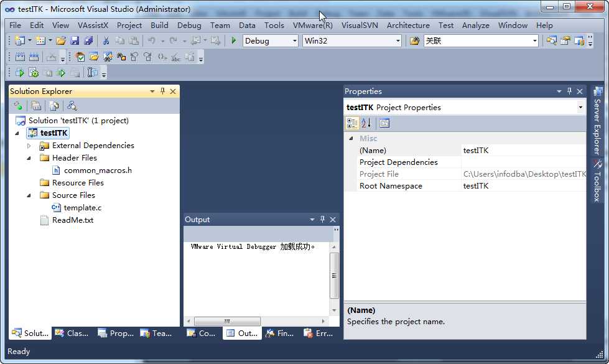Open the VAssistX menu
The width and height of the screenshot is (609, 364).
pos(93,26)
